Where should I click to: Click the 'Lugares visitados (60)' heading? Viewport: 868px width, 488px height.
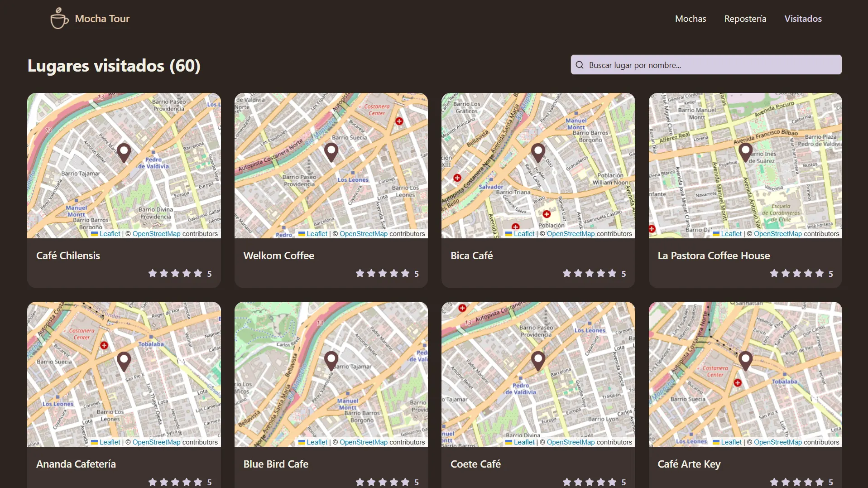pos(114,66)
